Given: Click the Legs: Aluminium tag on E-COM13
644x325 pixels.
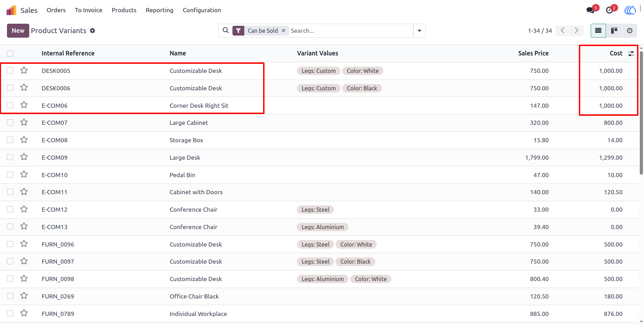Looking at the screenshot, I should point(323,227).
